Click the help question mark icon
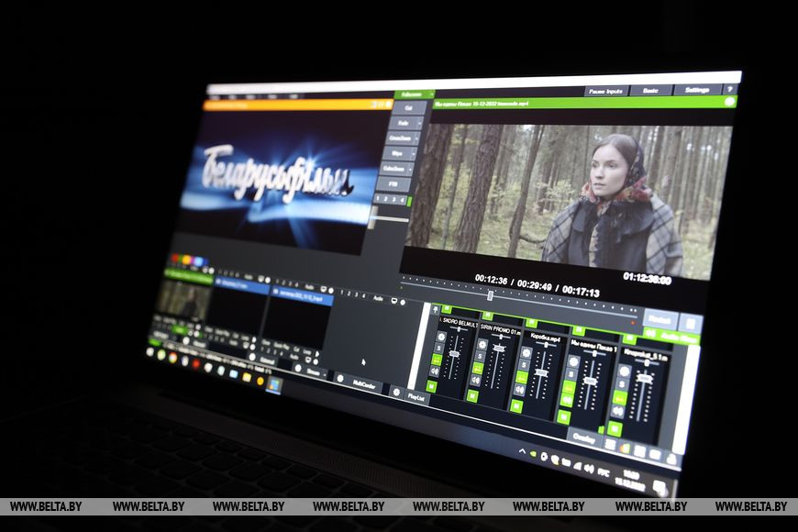This screenshot has height=532, width=798. [729, 90]
